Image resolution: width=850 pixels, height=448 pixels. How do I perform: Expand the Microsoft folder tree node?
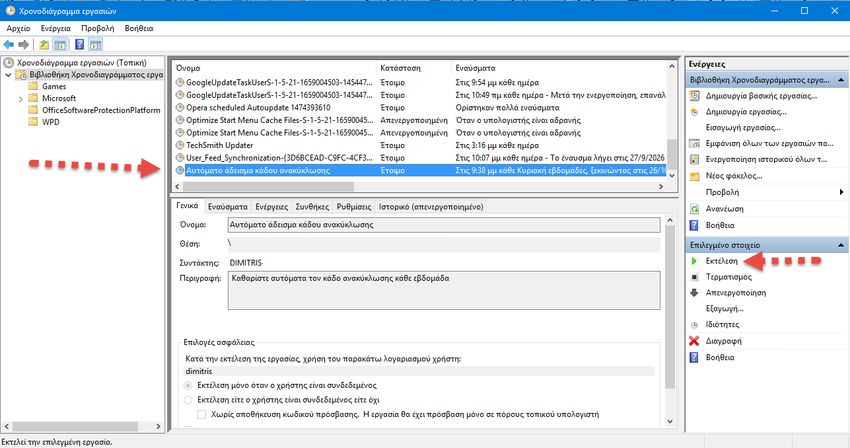click(21, 99)
